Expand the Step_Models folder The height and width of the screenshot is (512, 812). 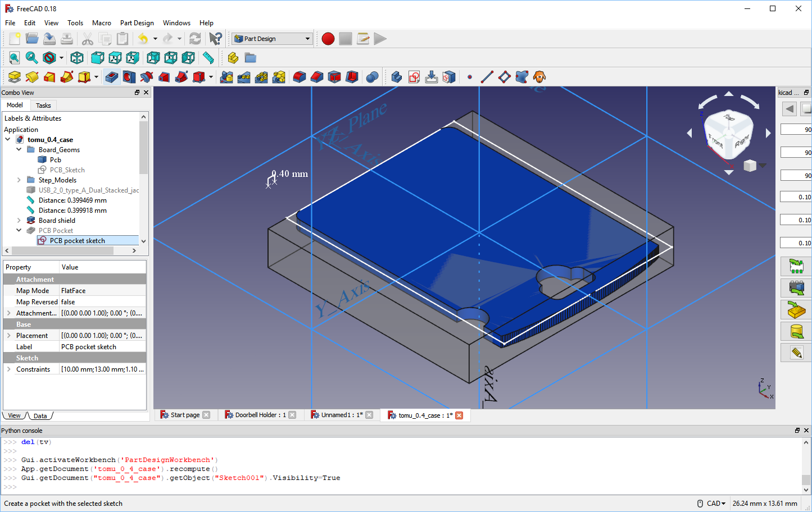coord(19,180)
